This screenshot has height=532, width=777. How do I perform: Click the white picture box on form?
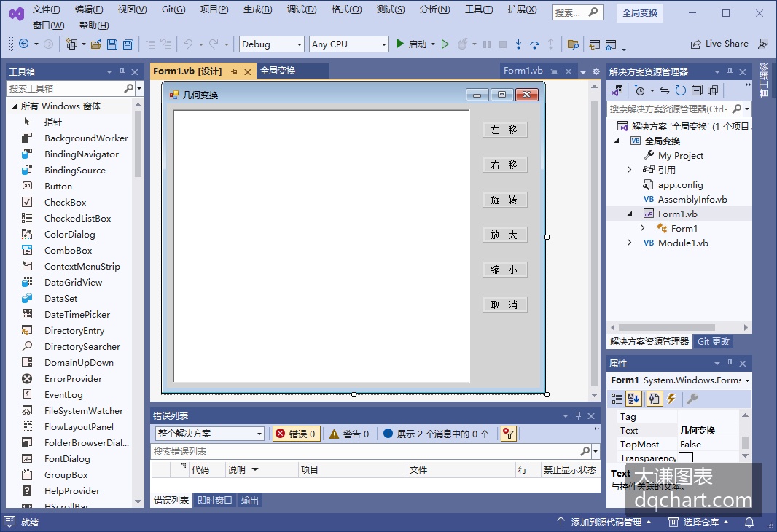(321, 246)
